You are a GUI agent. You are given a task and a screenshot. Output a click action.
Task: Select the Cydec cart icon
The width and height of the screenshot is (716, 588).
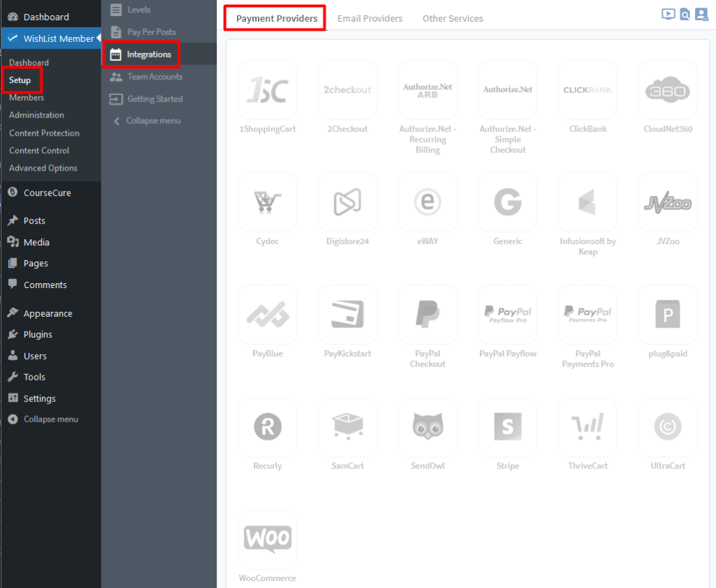click(268, 202)
